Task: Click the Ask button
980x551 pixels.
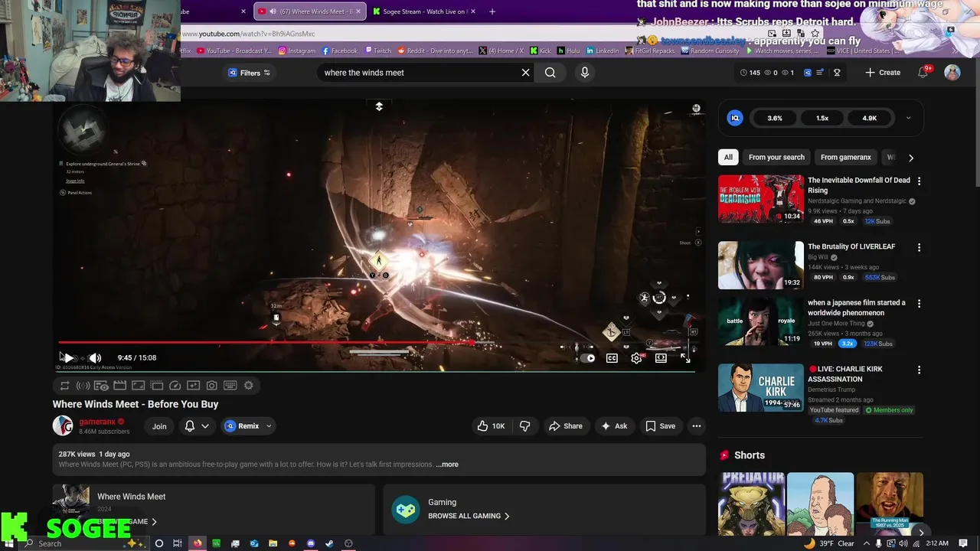Action: tap(614, 426)
